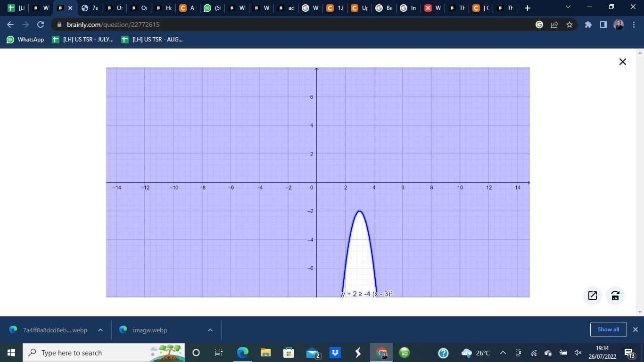Bookmark this page with star icon
Image resolution: width=644 pixels, height=362 pixels.
point(570,25)
